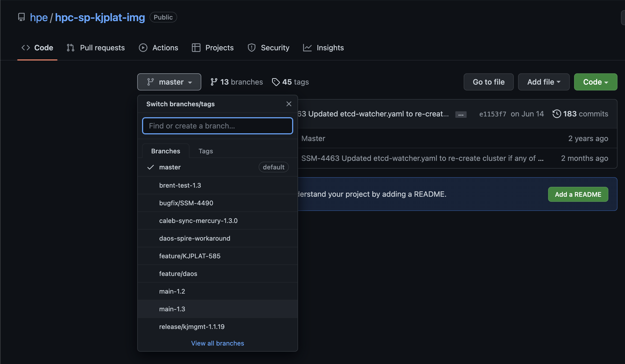Open the latest commit message about etcd-watcher.yaml
The height and width of the screenshot is (364, 625).
(373, 114)
